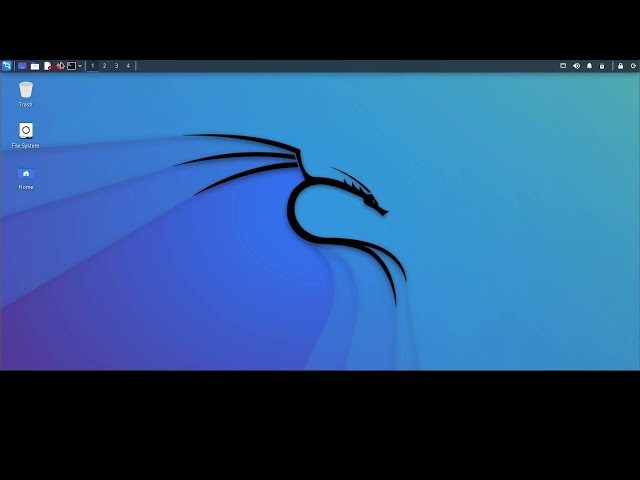This screenshot has width=640, height=480.
Task: Open the File Manager launcher
Action: click(x=35, y=66)
